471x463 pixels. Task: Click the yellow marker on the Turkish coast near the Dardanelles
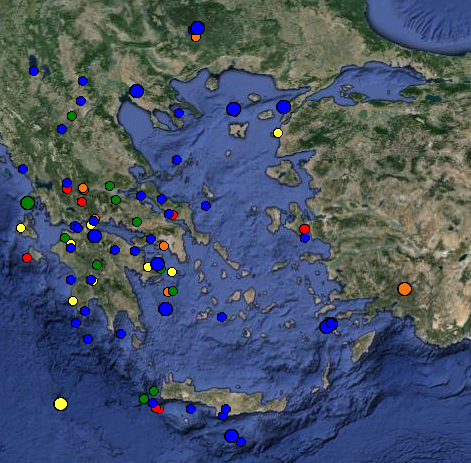click(278, 133)
